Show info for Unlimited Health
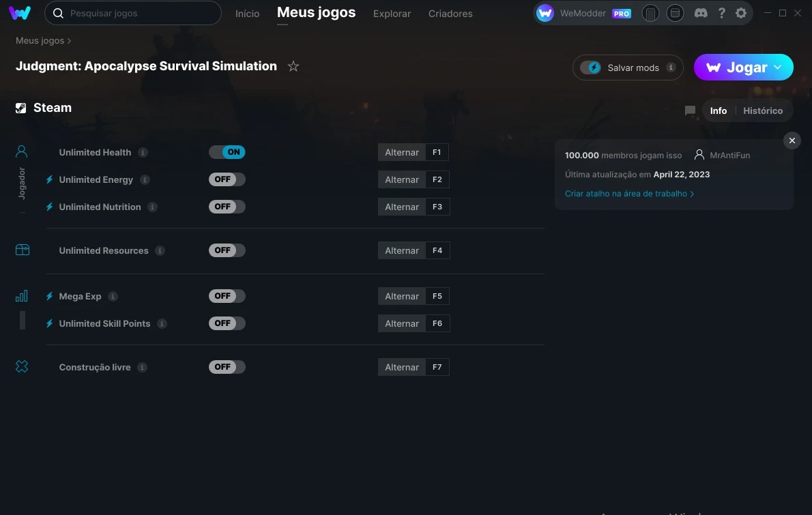This screenshot has width=812, height=515. [x=143, y=152]
